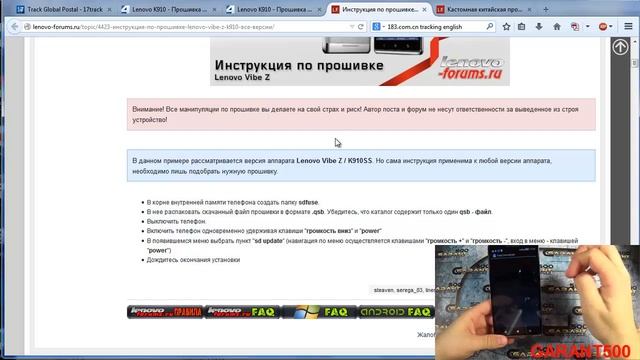Close the Track Global Postal tab
640x360 pixels.
(109, 9)
